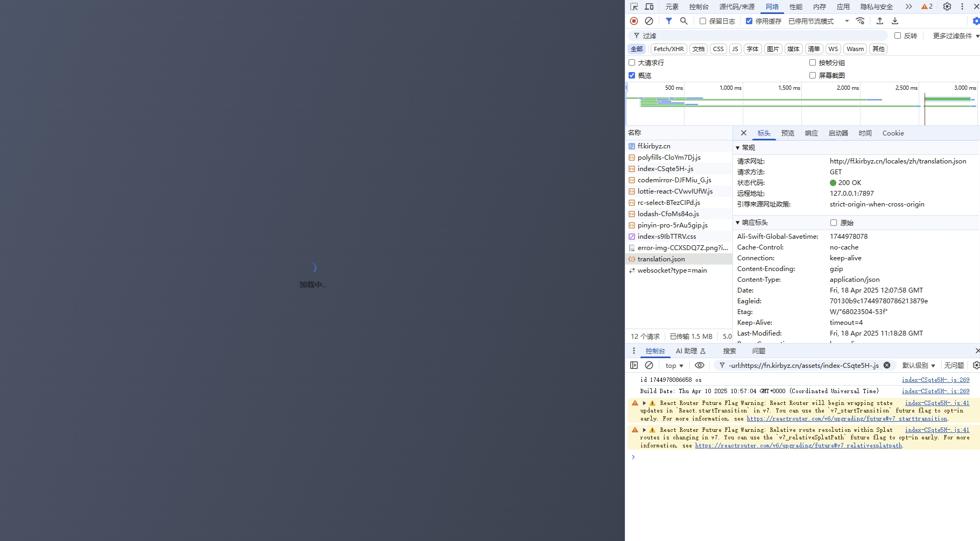Screen dimensions: 980x541
Task: Enable the 反转 filter checkbox
Action: pos(898,35)
